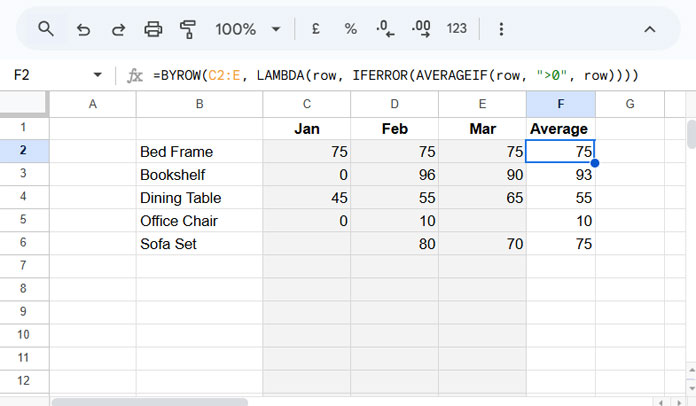This screenshot has height=406, width=696.
Task: Increase decimal places
Action: (x=421, y=29)
